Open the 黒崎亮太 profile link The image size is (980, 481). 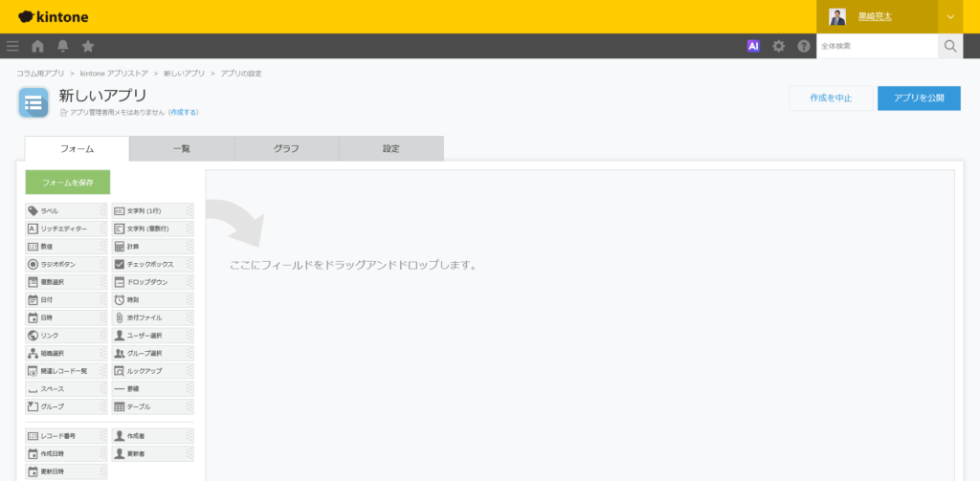pyautogui.click(x=875, y=17)
